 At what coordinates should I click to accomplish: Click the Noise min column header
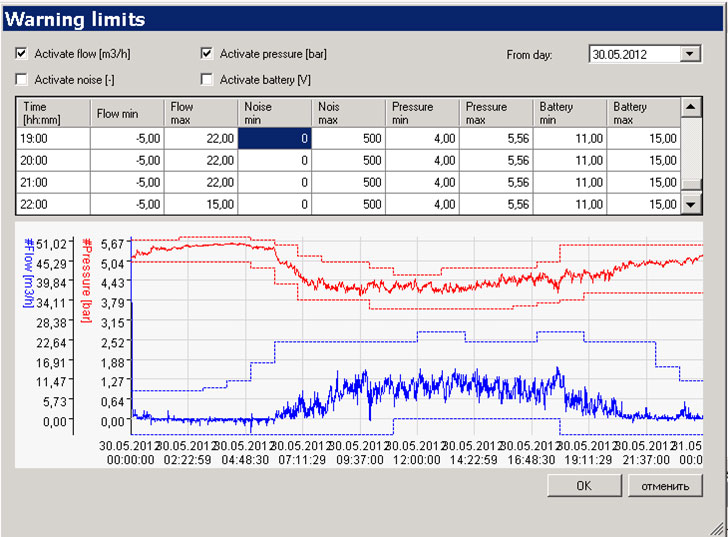[x=274, y=113]
